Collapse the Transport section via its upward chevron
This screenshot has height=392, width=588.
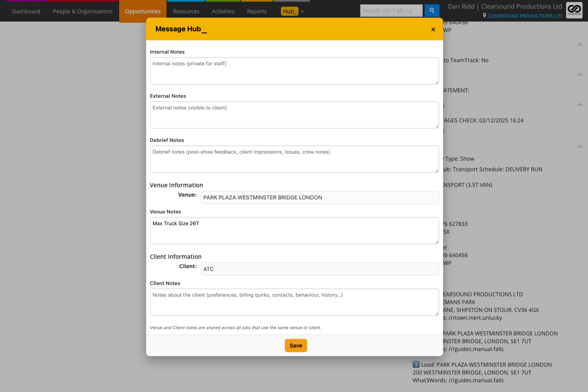(580, 147)
